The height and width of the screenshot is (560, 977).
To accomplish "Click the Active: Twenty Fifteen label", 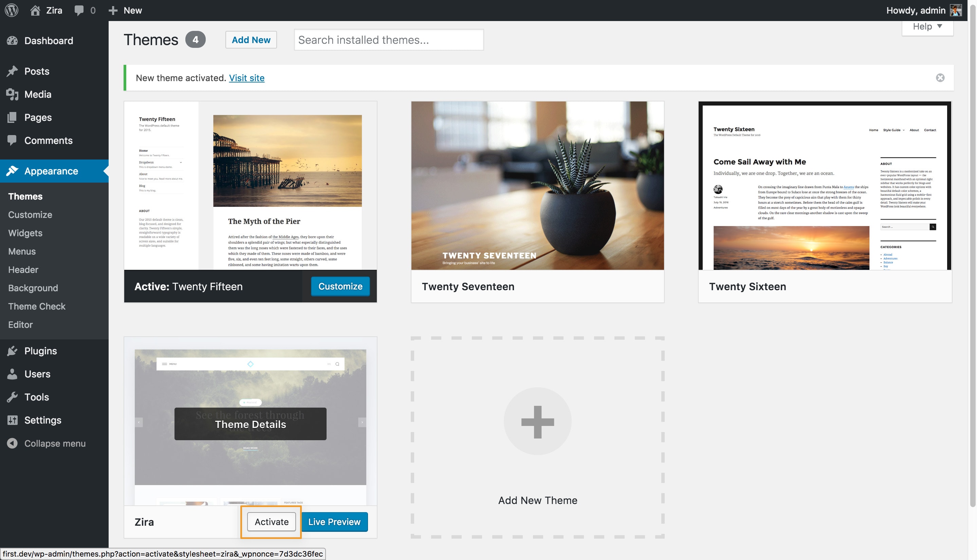I will 188,286.
